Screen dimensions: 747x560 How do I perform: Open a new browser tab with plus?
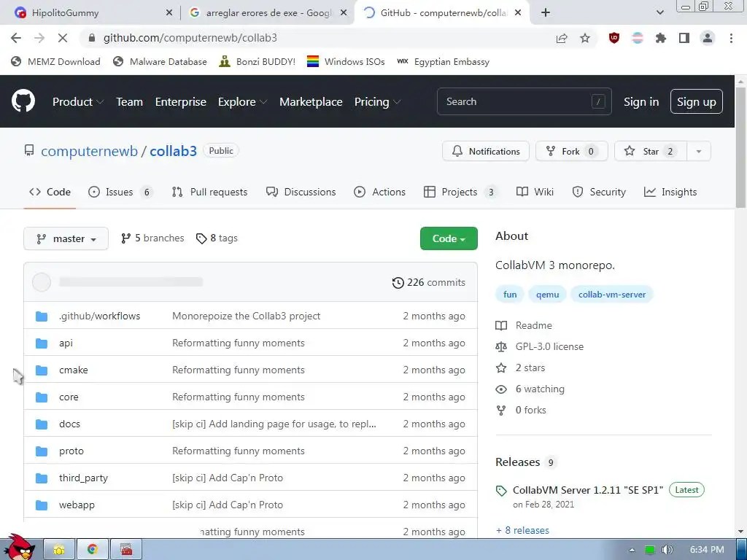(x=546, y=13)
